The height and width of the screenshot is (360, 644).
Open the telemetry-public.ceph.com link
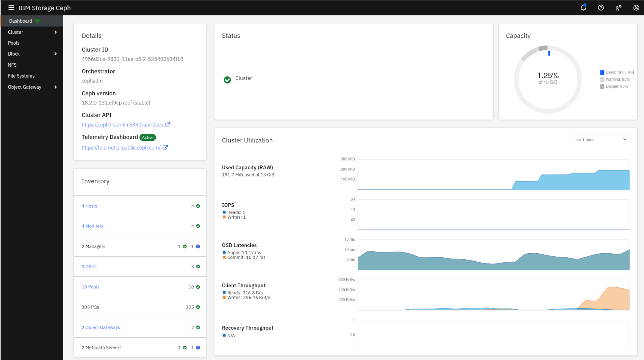point(121,148)
